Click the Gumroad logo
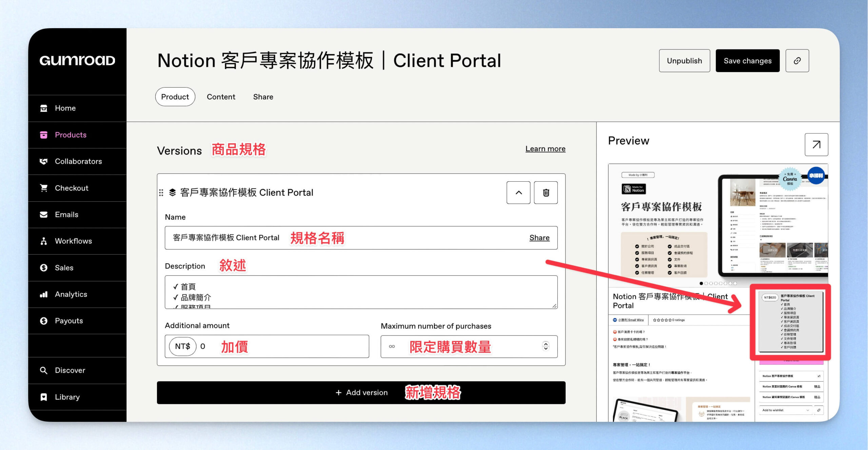 (77, 60)
